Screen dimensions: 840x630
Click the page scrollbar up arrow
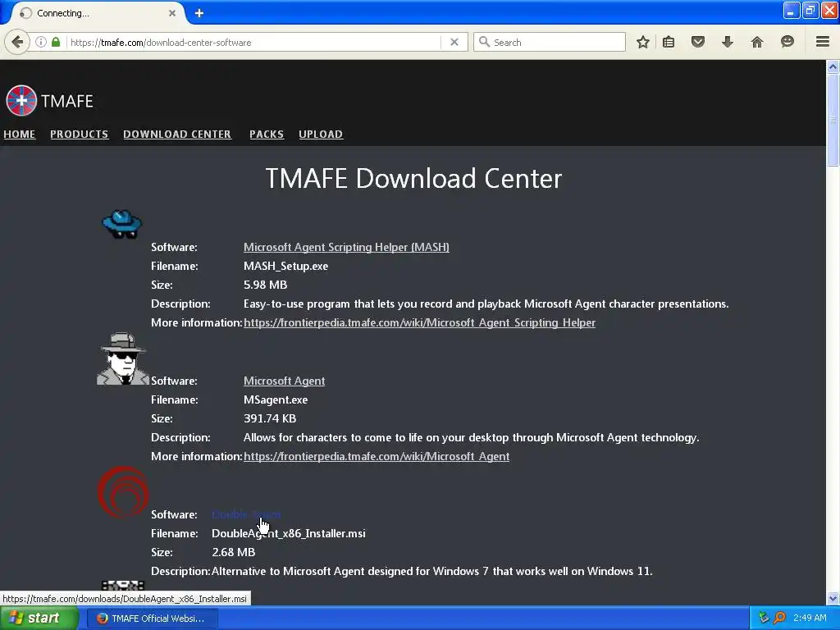pyautogui.click(x=833, y=66)
